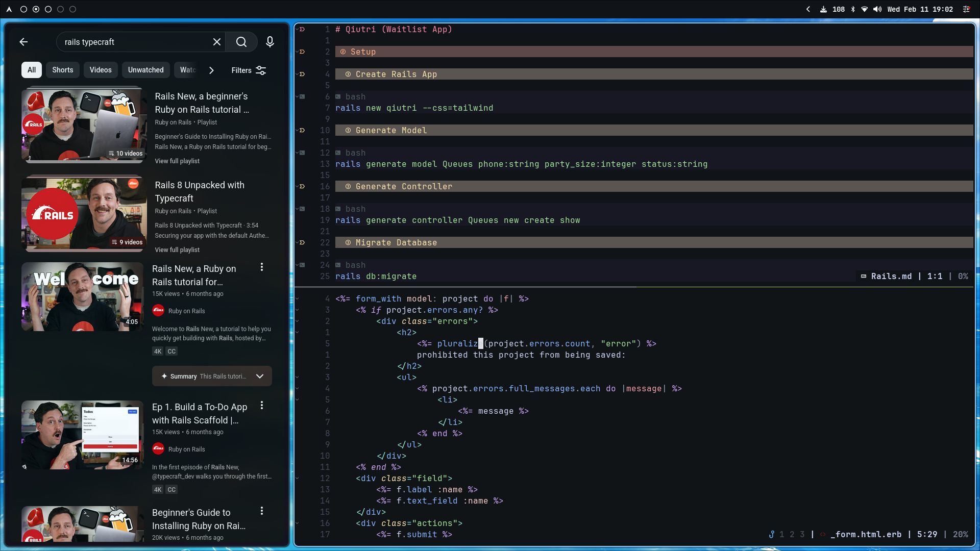The height and width of the screenshot is (551, 980).
Task: Click the Ruby on Rails channel avatar
Action: 158,310
